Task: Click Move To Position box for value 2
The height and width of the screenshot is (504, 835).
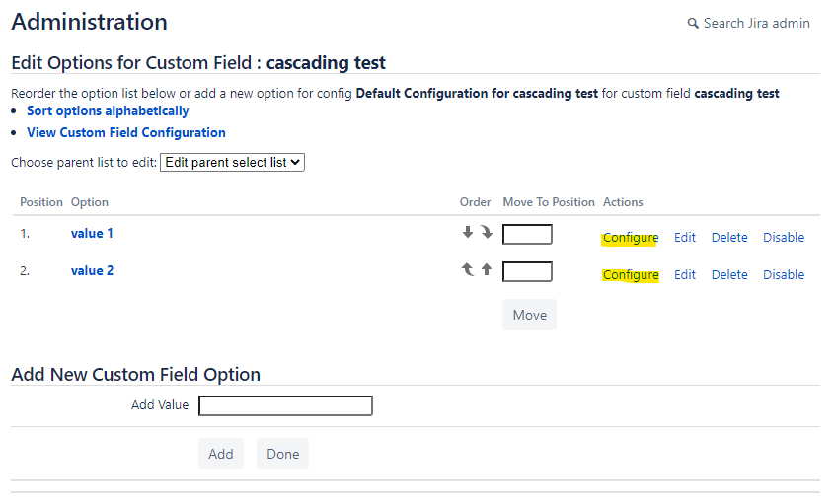Action: pos(527,272)
